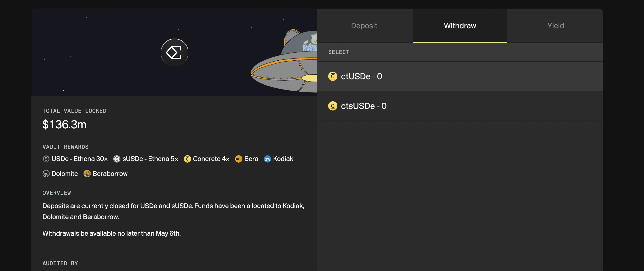This screenshot has height=271, width=644.
Task: Click the Ethena vault logo circle
Action: pos(174,52)
